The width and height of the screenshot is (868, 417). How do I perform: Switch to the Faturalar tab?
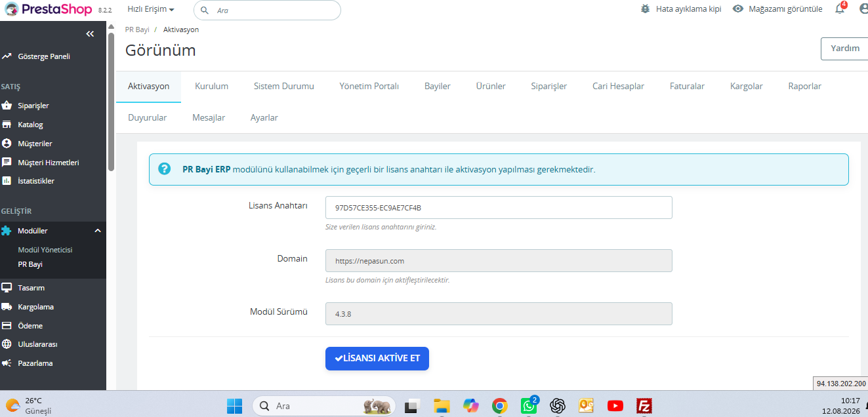pyautogui.click(x=687, y=87)
